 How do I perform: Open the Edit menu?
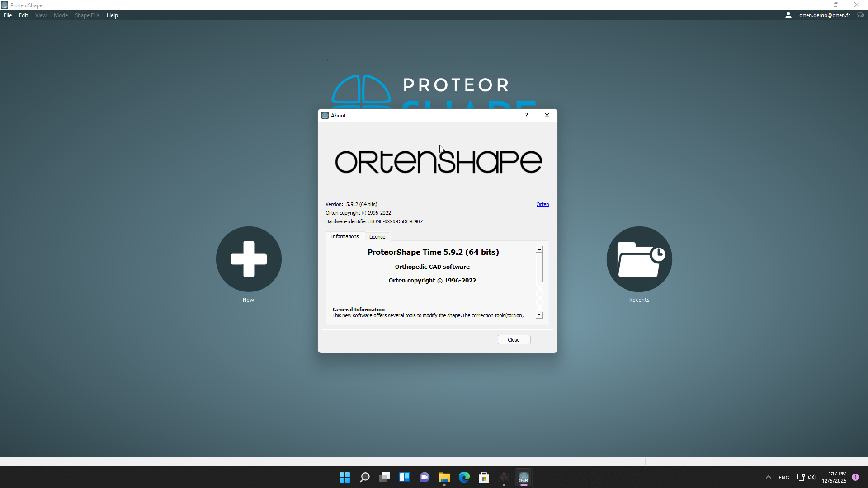point(24,15)
